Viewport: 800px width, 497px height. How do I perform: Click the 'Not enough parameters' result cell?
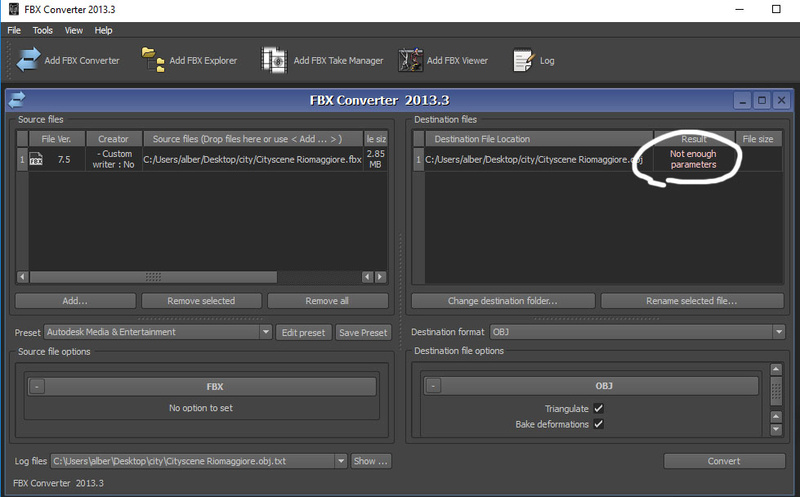coord(693,159)
